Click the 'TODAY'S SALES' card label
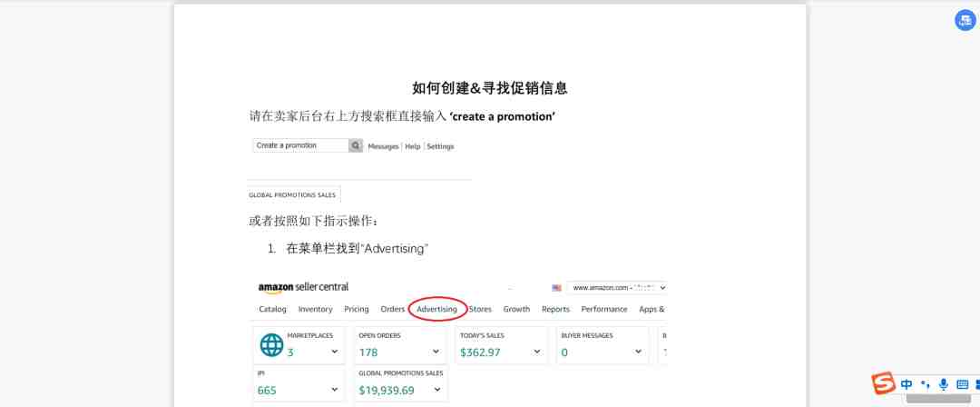Image resolution: width=980 pixels, height=407 pixels. click(482, 335)
